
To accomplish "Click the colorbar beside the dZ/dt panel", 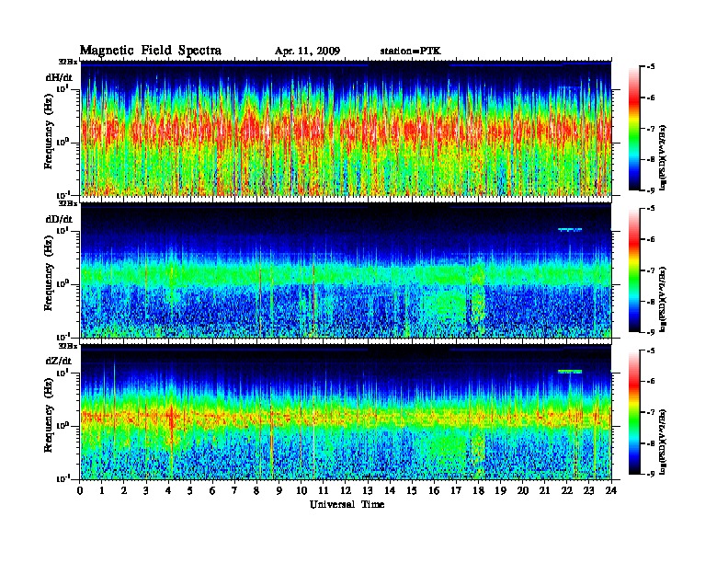I will pyautogui.click(x=634, y=412).
